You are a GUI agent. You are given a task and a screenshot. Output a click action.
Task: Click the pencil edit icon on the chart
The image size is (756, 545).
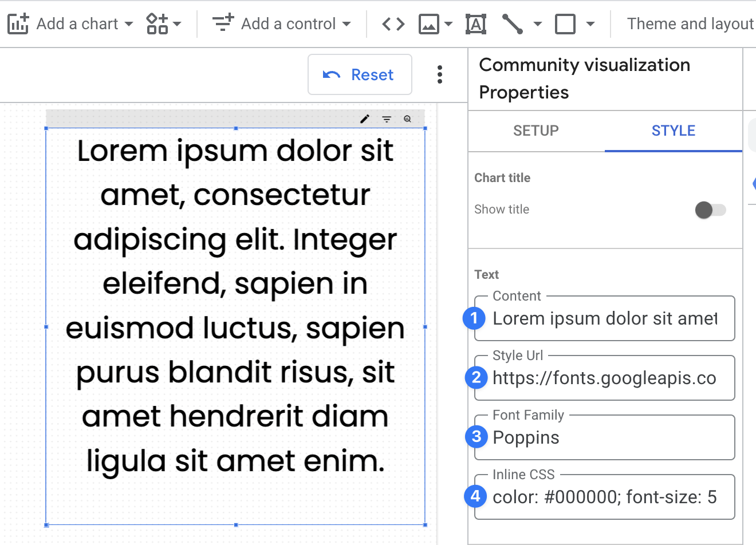365,119
